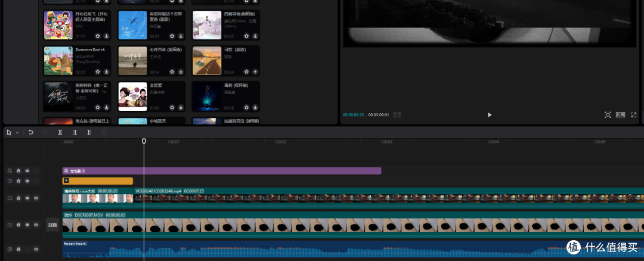Favorite the song 希望你被这个世界爱着
The width and height of the screenshot is (644, 261).
[172, 36]
